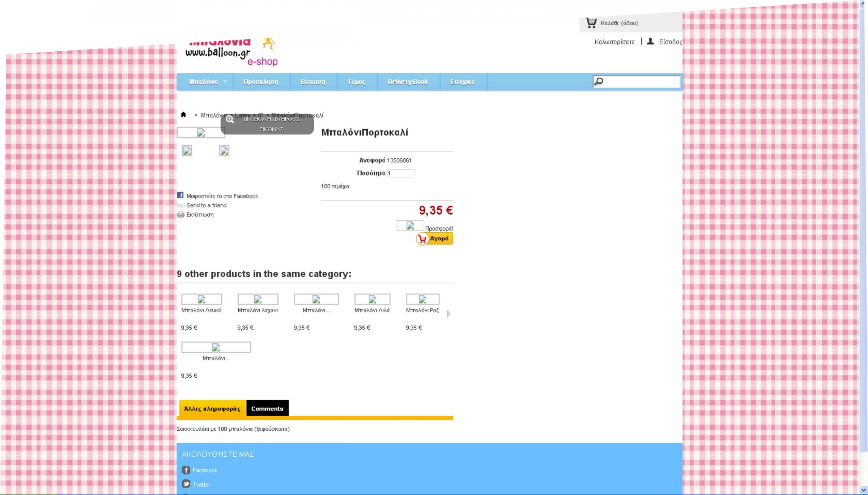The width and height of the screenshot is (868, 495).
Task: Expand the Μπαλόνια menu dropdown arrow
Action: pyautogui.click(x=225, y=82)
